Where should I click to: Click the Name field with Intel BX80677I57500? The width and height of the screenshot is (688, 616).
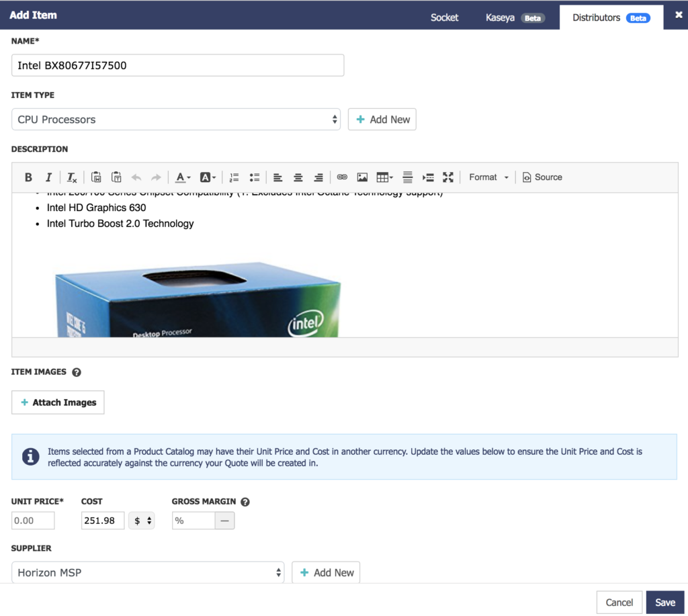[177, 65]
